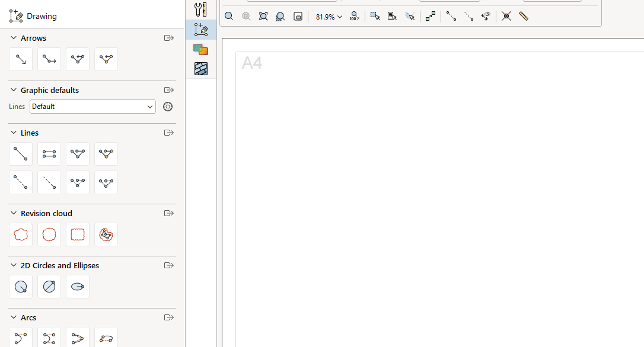Image resolution: width=644 pixels, height=347 pixels.
Task: Collapse the 2D Circles and Ellipses section
Action: [x=14, y=265]
